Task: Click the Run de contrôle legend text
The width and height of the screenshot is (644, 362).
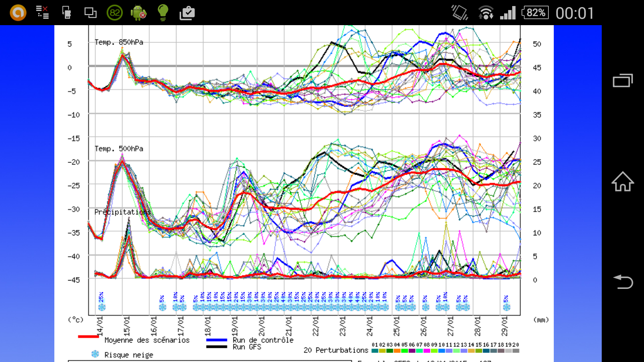Action: coord(263,340)
